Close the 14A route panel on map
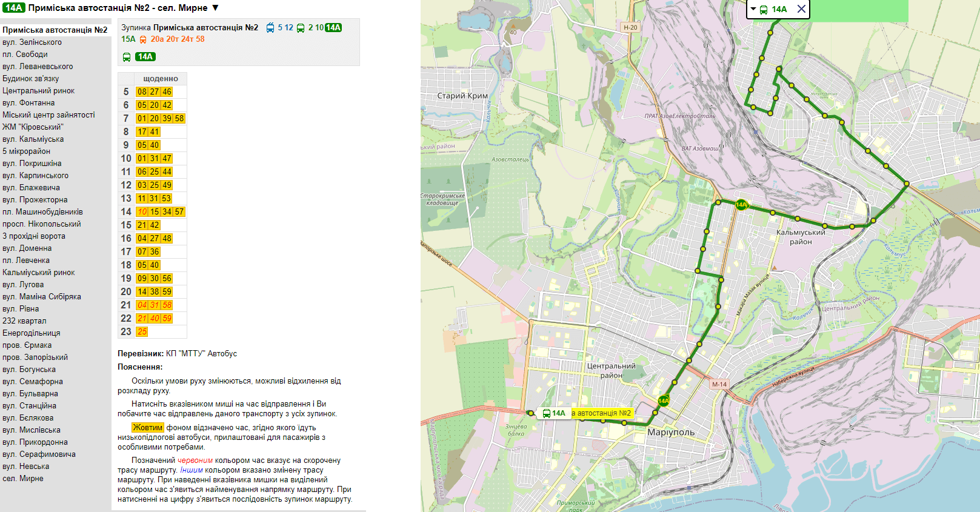980x512 pixels. 801,9
